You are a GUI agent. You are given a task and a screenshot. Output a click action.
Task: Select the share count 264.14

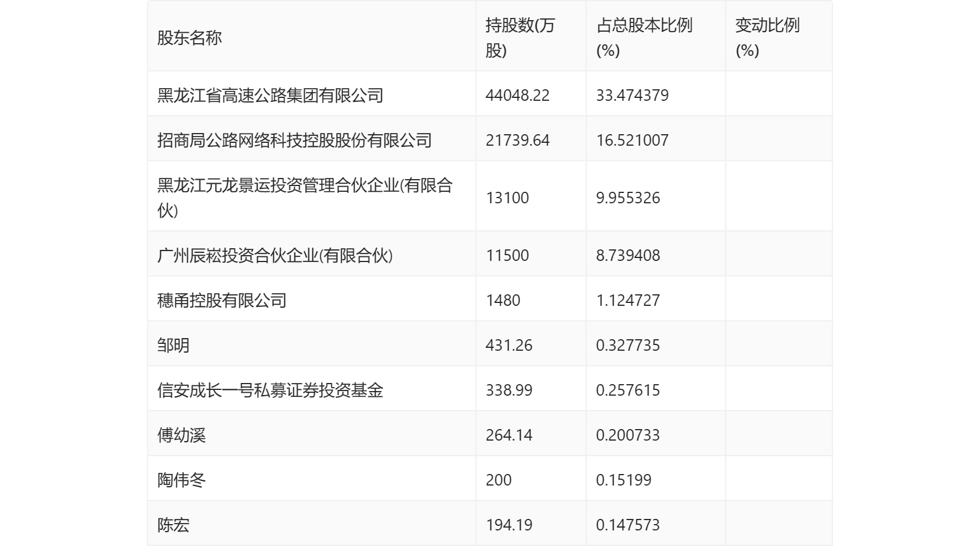click(509, 435)
